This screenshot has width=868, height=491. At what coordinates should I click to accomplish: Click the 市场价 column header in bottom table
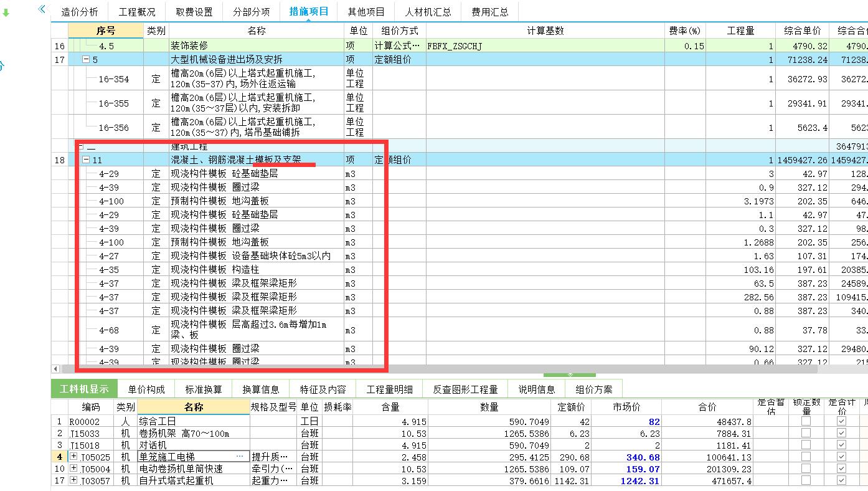coord(627,407)
